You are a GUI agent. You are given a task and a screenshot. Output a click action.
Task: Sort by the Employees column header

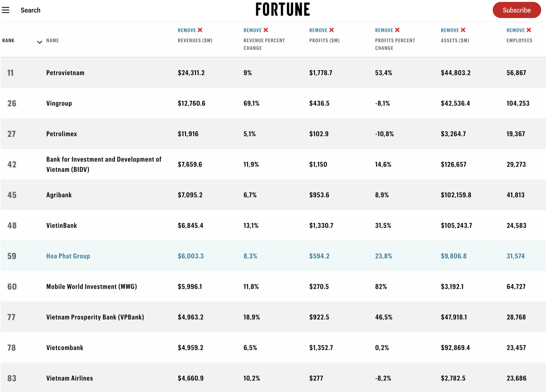(519, 40)
